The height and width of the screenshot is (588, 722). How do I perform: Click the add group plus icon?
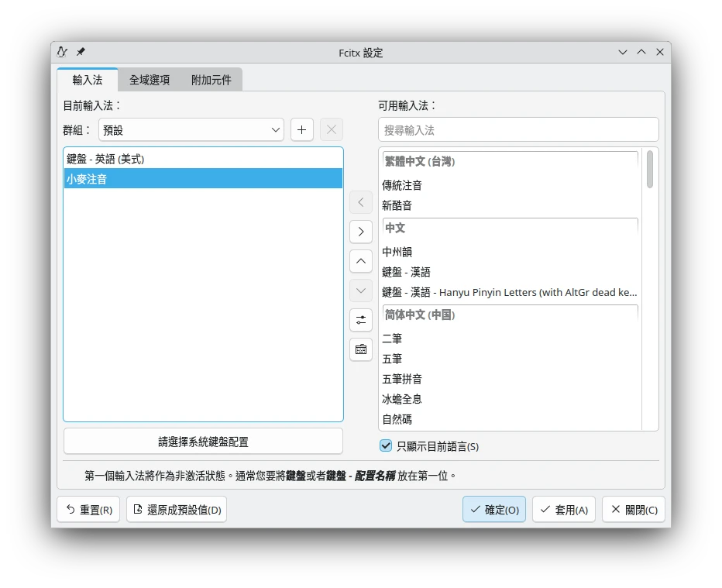(x=302, y=130)
